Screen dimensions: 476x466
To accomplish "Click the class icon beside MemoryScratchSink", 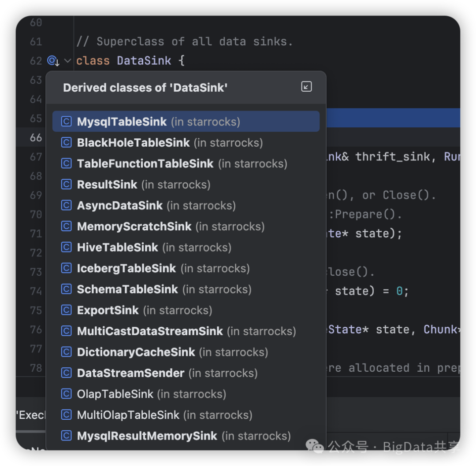I will pos(66,226).
